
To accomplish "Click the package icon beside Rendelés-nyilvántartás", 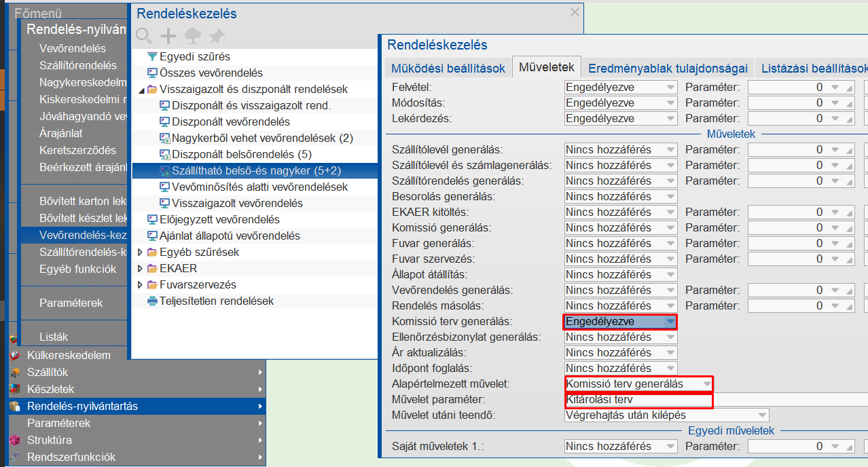I will pyautogui.click(x=14, y=406).
